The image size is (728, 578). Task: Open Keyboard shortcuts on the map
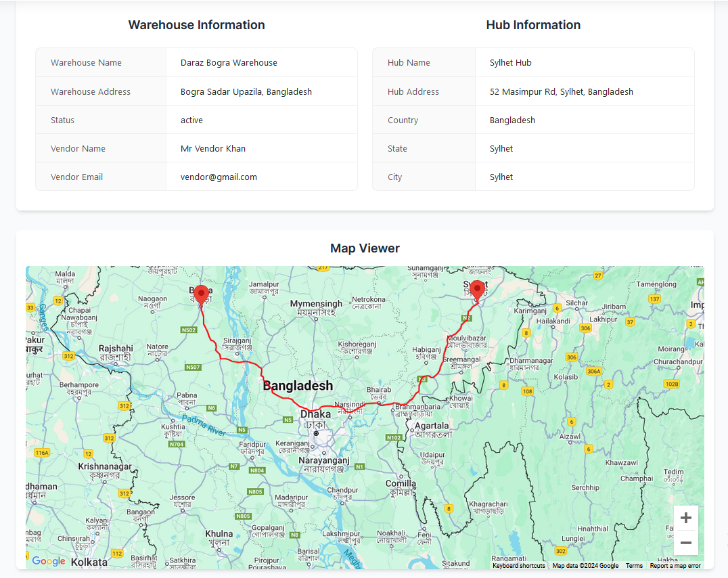tap(518, 566)
